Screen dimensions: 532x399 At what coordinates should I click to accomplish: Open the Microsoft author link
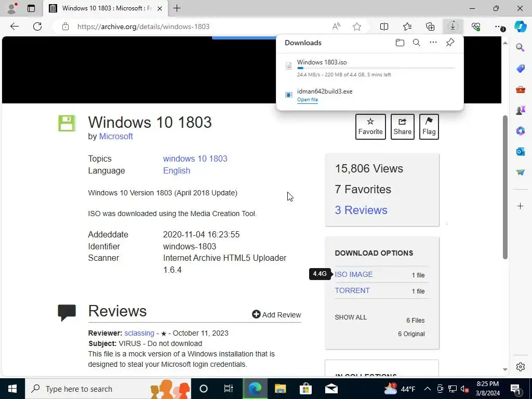[116, 136]
